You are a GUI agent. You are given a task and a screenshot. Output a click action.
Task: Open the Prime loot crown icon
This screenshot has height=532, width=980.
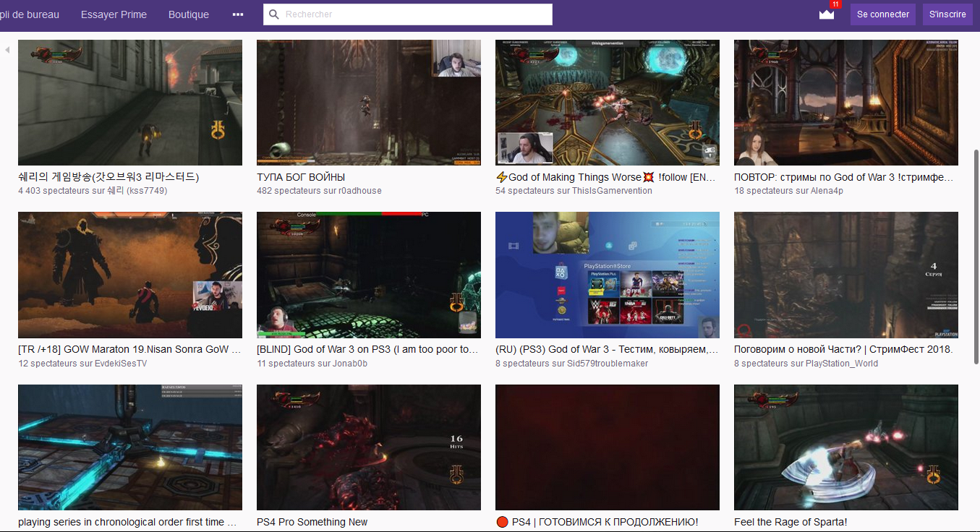[827, 14]
